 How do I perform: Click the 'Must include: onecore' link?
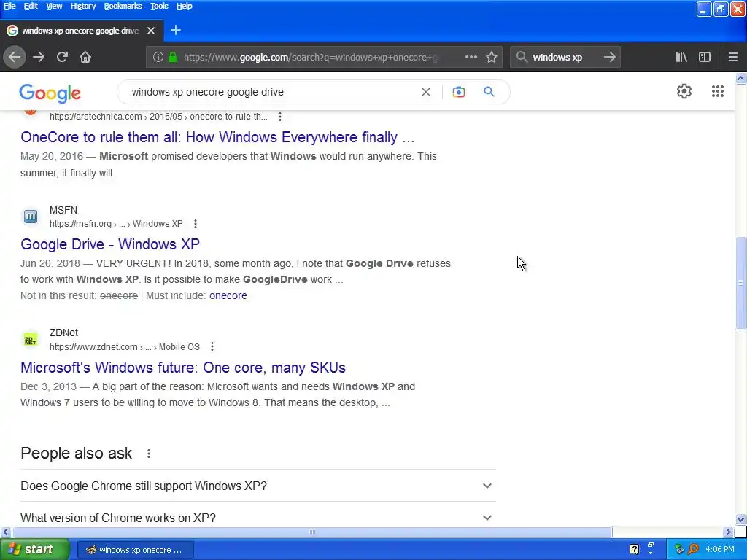(x=228, y=296)
